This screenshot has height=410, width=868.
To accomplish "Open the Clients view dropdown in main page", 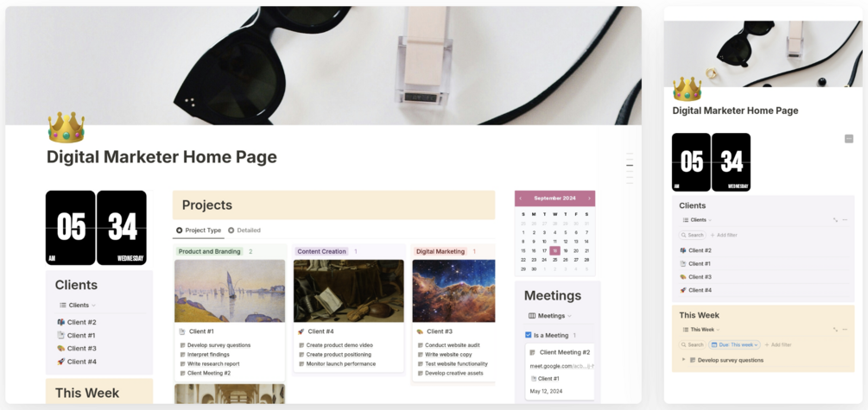I will coord(78,305).
